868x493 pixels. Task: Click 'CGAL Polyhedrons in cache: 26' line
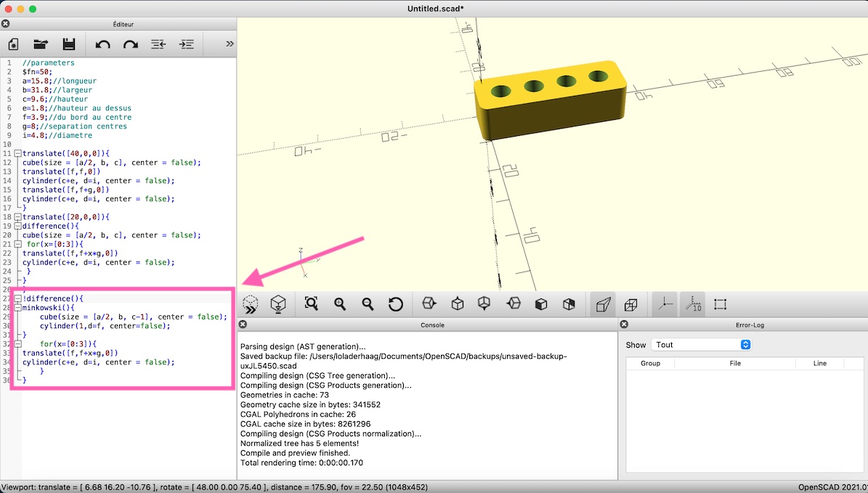(298, 414)
